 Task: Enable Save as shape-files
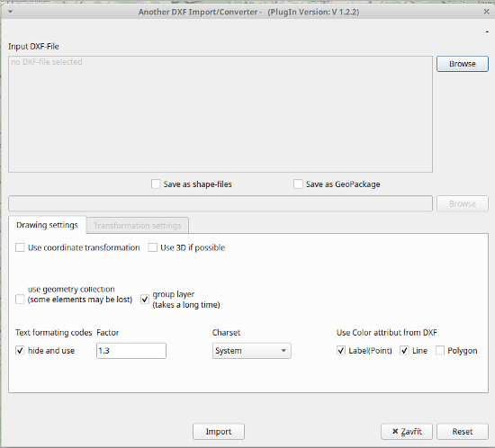pos(156,184)
